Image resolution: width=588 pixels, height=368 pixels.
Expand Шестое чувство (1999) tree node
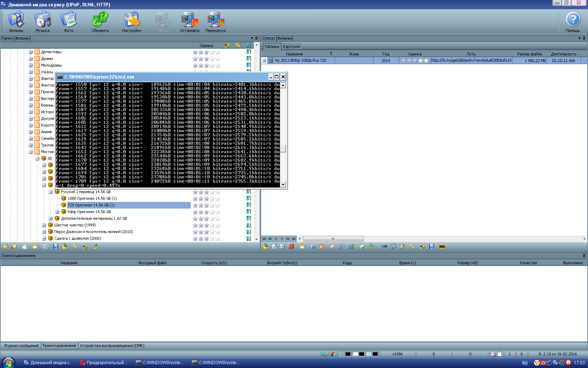[x=44, y=225]
